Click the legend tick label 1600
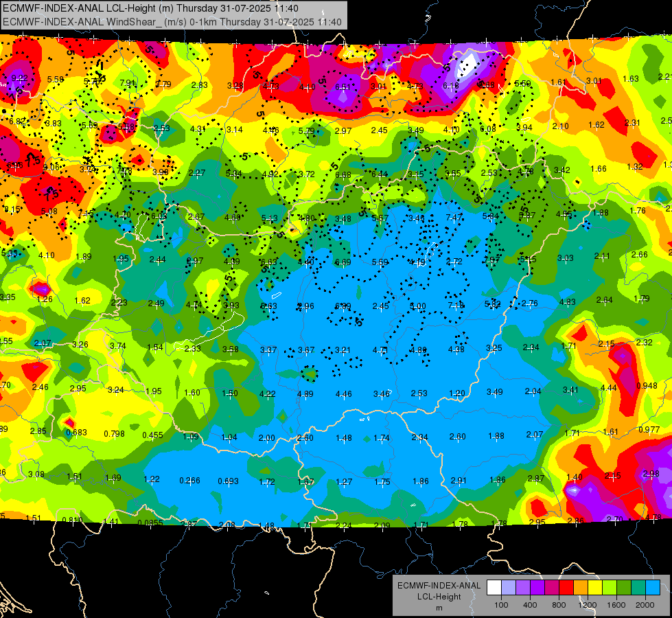Screen dimensions: 672x618 coord(616,605)
